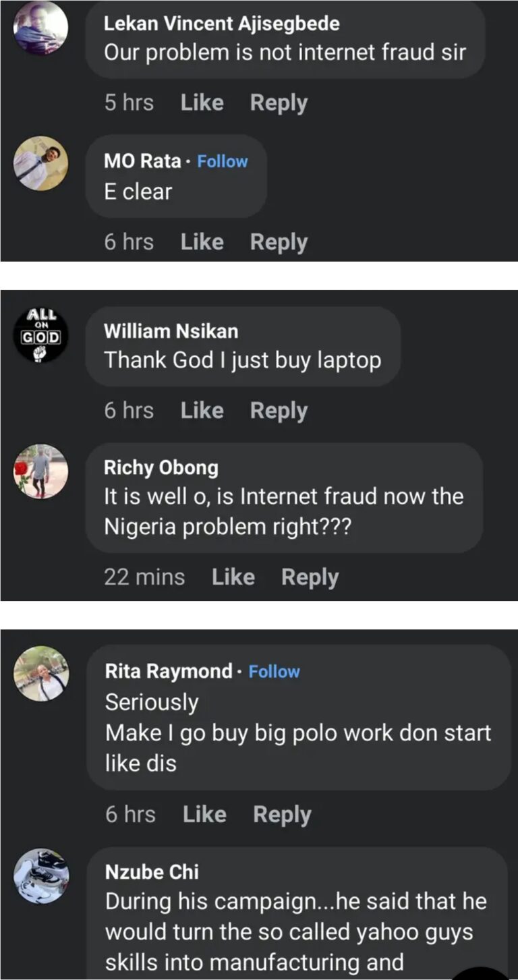Like the 'E clear' comment

[x=202, y=242]
